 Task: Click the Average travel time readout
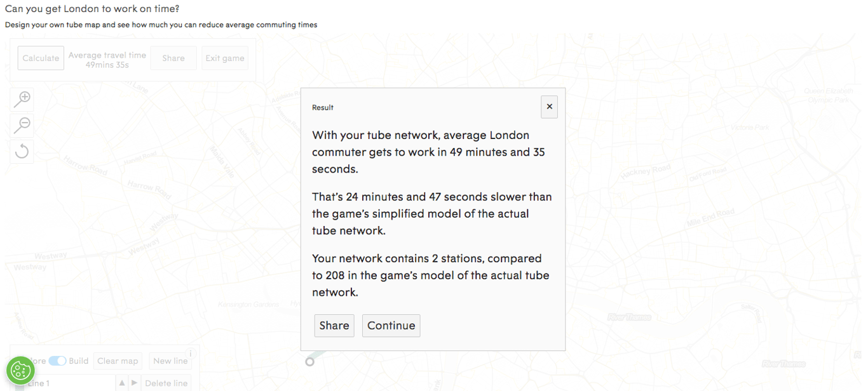pos(107,60)
